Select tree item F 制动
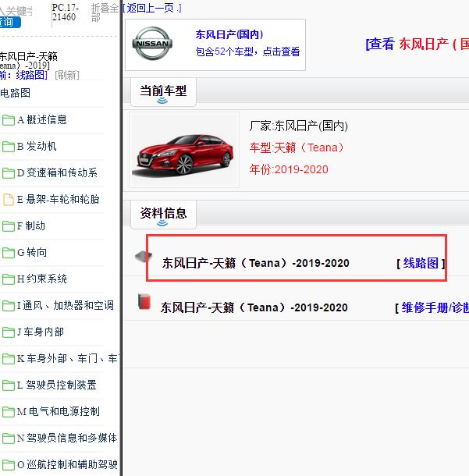 31,226
